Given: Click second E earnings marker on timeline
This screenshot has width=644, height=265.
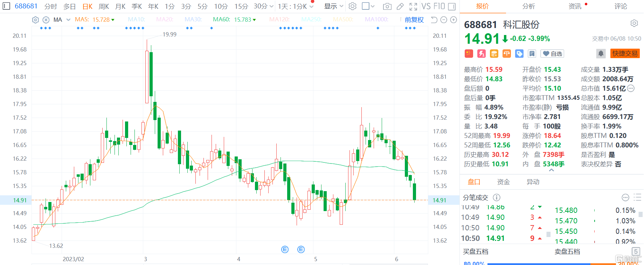Looking at the screenshot, I should (x=301, y=249).
